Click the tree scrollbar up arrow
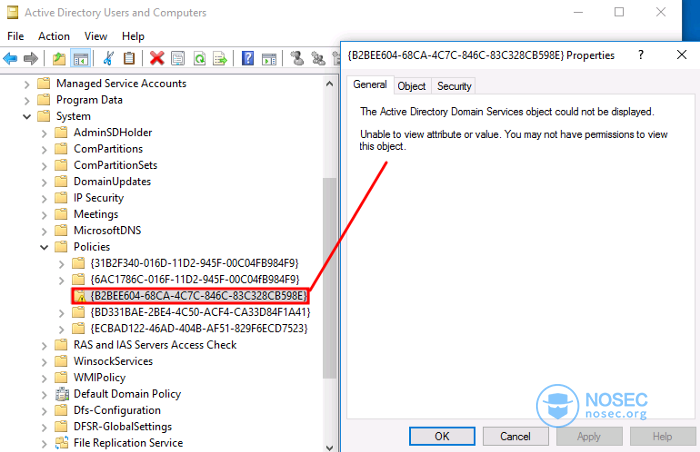The width and height of the screenshot is (700, 452). pyautogui.click(x=329, y=84)
